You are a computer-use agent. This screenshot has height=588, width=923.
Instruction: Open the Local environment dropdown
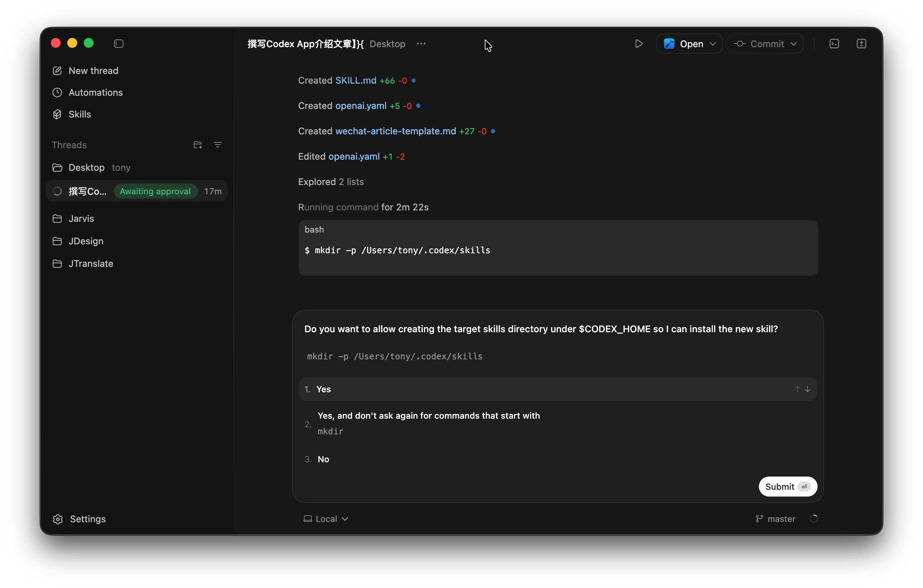tap(326, 519)
